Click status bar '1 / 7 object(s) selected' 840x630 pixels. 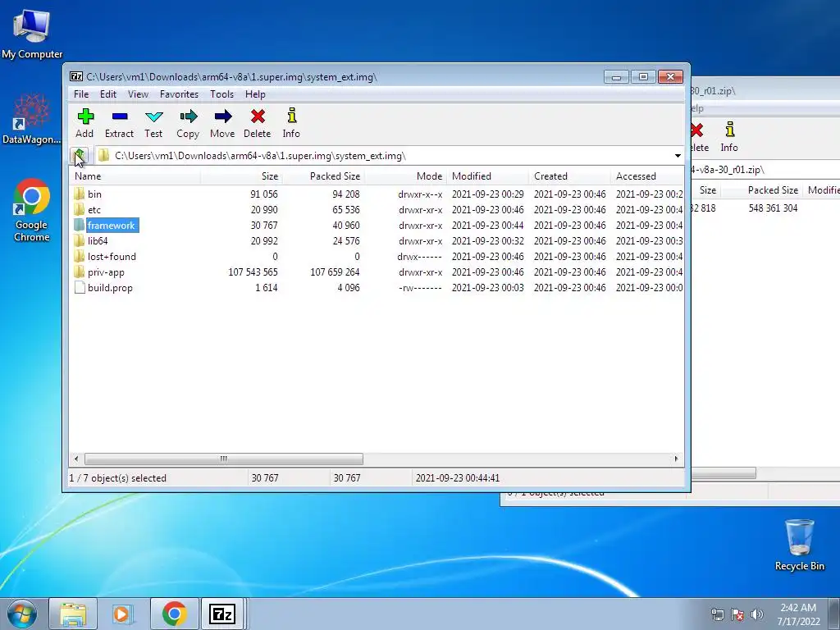coord(118,478)
